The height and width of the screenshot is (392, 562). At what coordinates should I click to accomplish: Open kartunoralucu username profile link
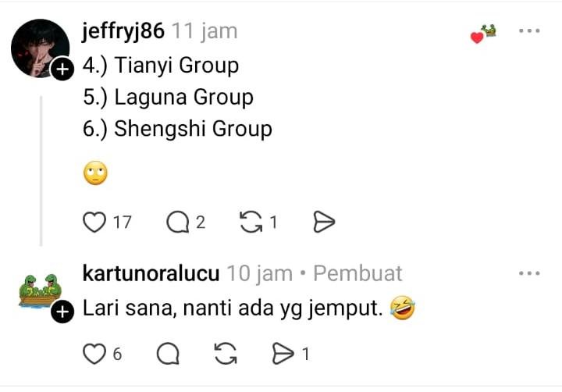click(151, 273)
